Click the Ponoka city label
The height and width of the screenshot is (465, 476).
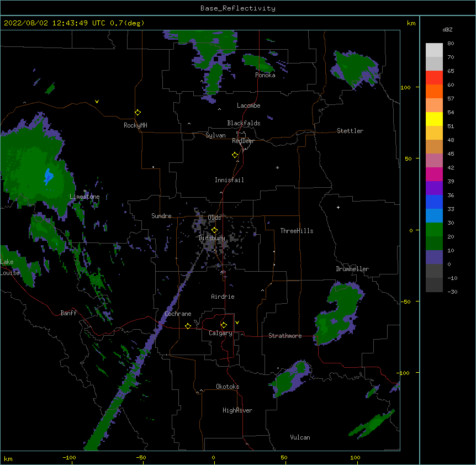pos(265,75)
